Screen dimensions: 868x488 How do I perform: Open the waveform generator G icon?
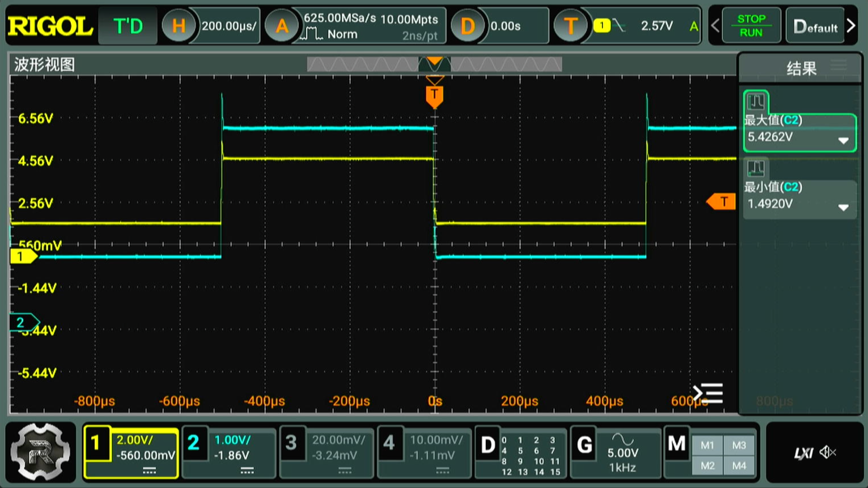(585, 445)
